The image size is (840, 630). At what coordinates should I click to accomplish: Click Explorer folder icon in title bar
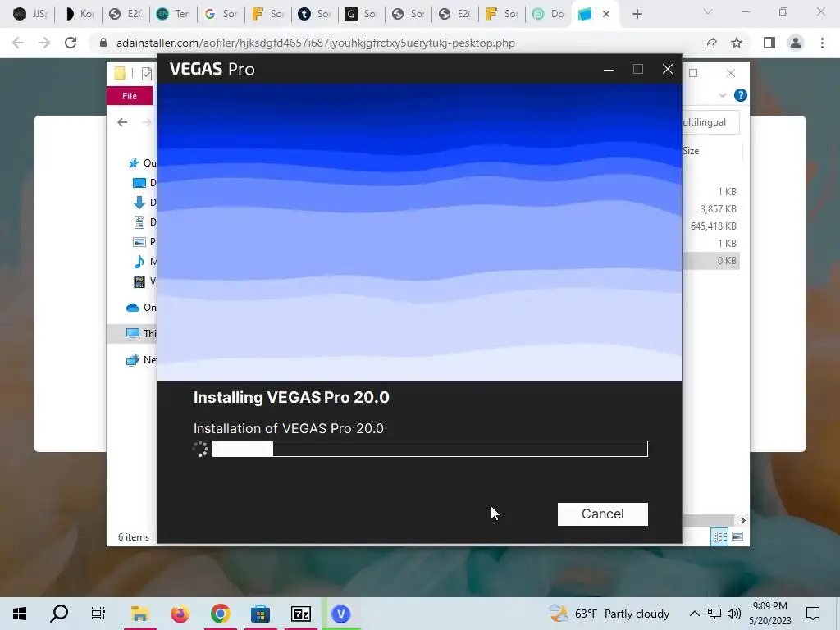(x=120, y=73)
